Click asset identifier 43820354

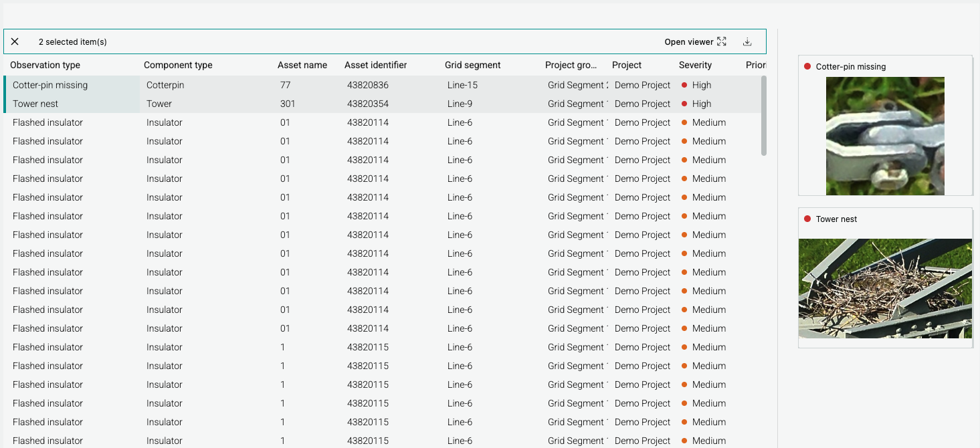pyautogui.click(x=367, y=104)
